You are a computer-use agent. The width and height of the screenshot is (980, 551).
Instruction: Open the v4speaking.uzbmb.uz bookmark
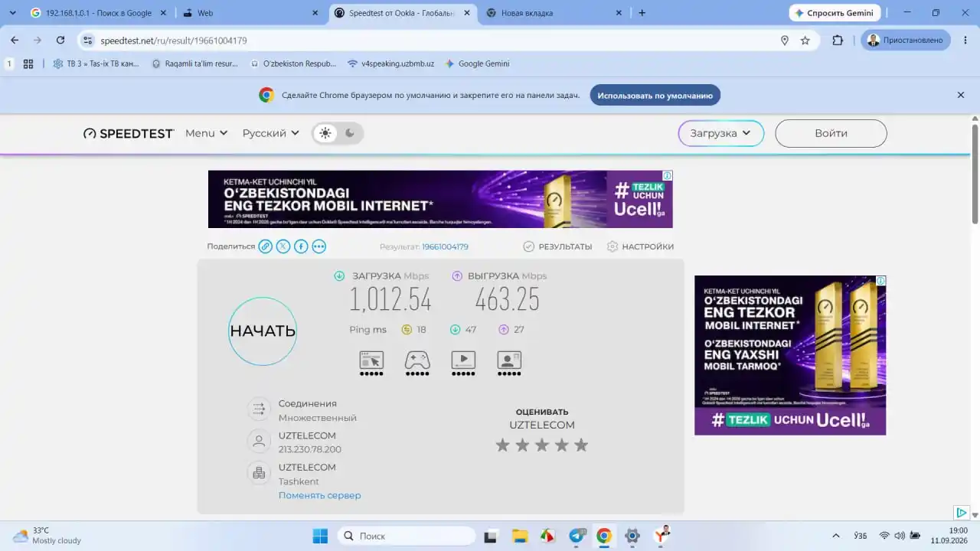391,64
